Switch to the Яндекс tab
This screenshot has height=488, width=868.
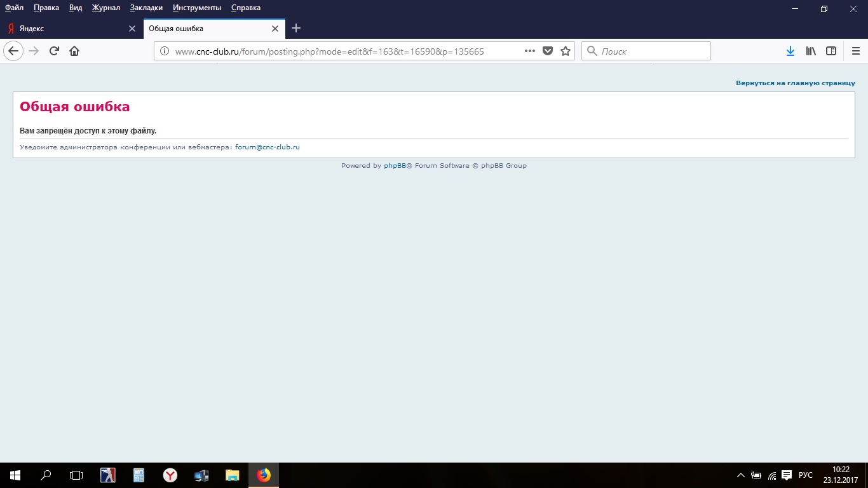click(71, 29)
